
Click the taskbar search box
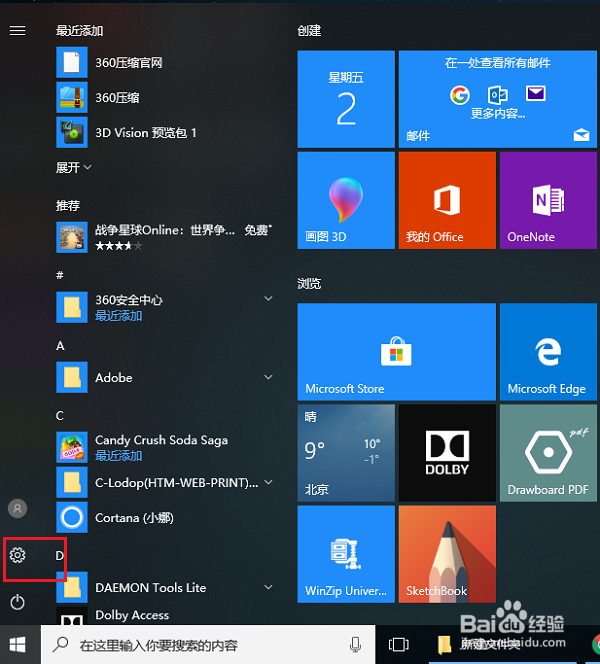coord(208,645)
